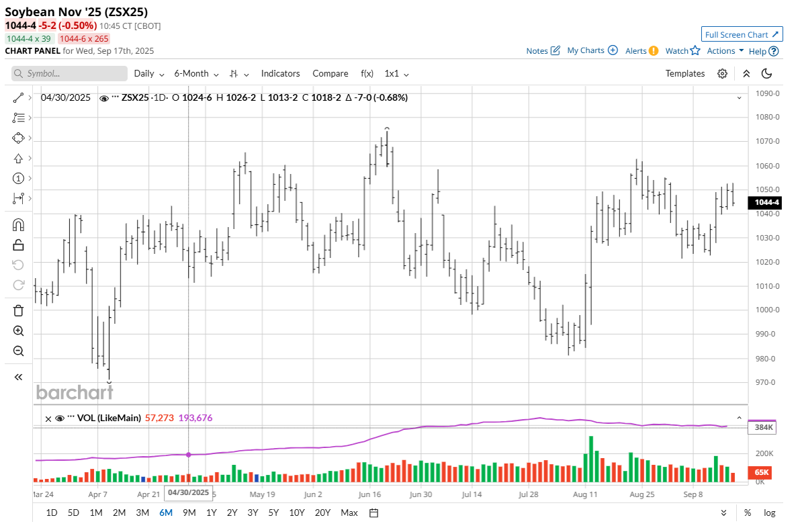Switch to dark mode moon icon
Screen dimensions: 800x532
click(x=766, y=73)
